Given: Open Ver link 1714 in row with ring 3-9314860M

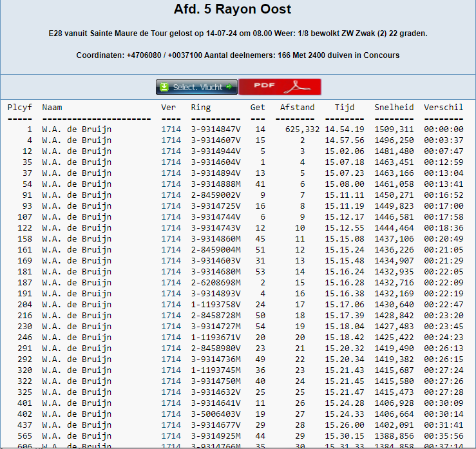Looking at the screenshot, I should (171, 238).
